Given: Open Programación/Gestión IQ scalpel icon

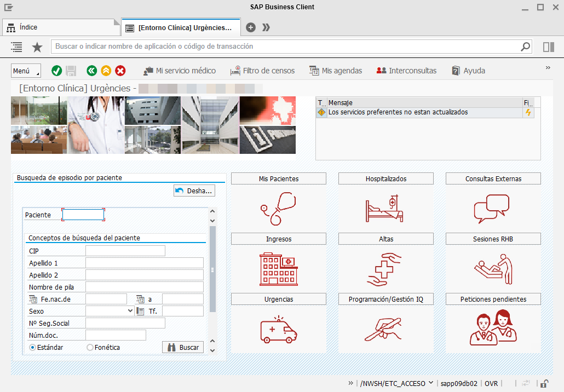Looking at the screenshot, I should coord(383,330).
